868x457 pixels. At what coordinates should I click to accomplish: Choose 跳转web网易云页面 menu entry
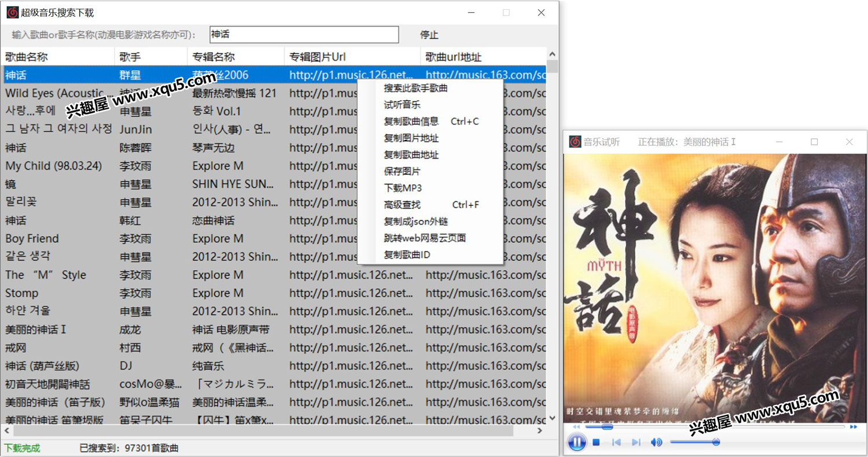click(x=425, y=238)
